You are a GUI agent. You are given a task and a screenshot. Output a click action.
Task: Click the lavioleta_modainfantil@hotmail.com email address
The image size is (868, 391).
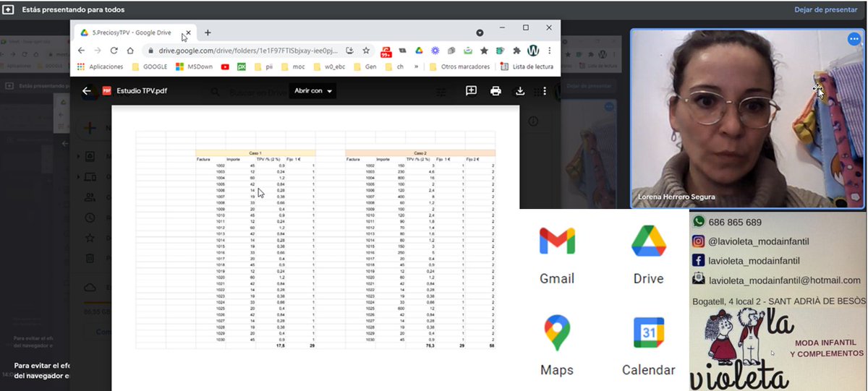pyautogui.click(x=785, y=280)
